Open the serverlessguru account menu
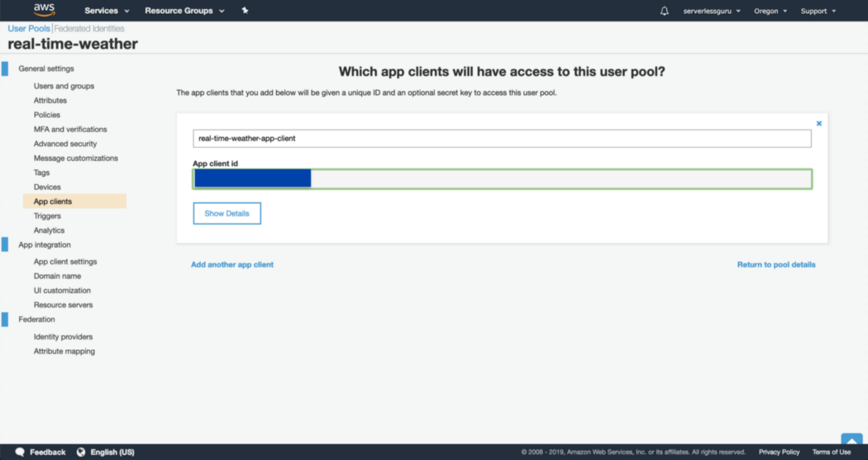The height and width of the screenshot is (460, 868). pyautogui.click(x=711, y=11)
